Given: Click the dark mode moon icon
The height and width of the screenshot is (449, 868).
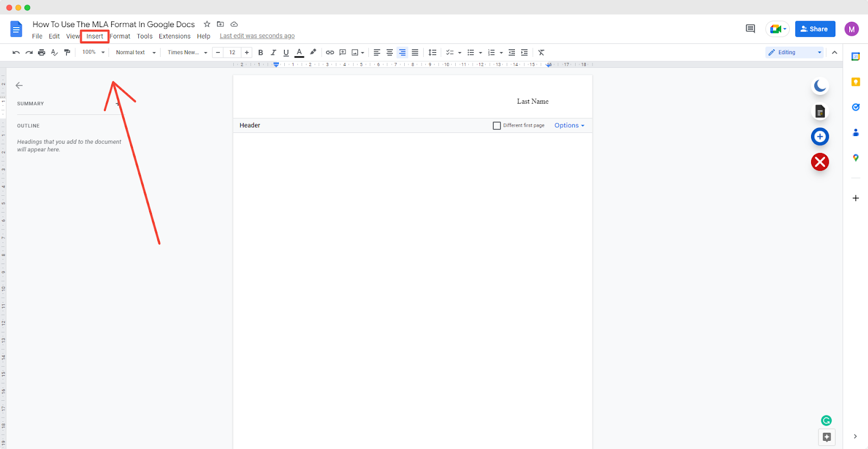Looking at the screenshot, I should (x=820, y=86).
